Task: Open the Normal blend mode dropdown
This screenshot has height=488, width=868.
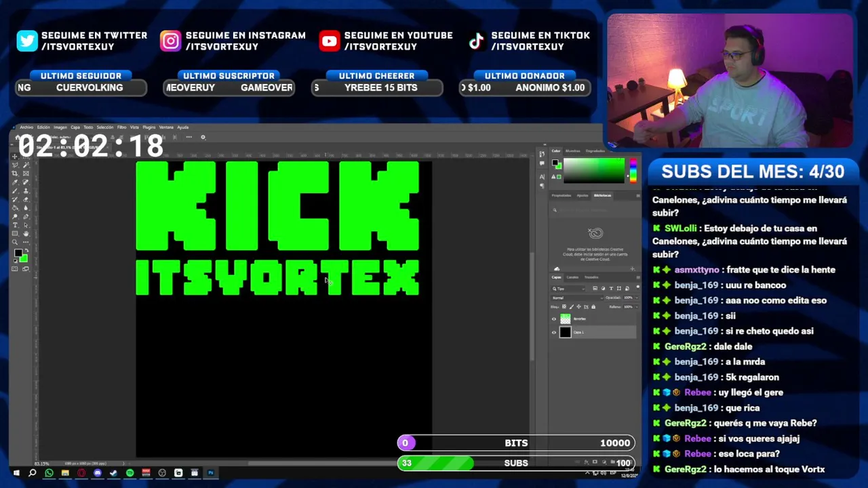Action: pos(577,298)
